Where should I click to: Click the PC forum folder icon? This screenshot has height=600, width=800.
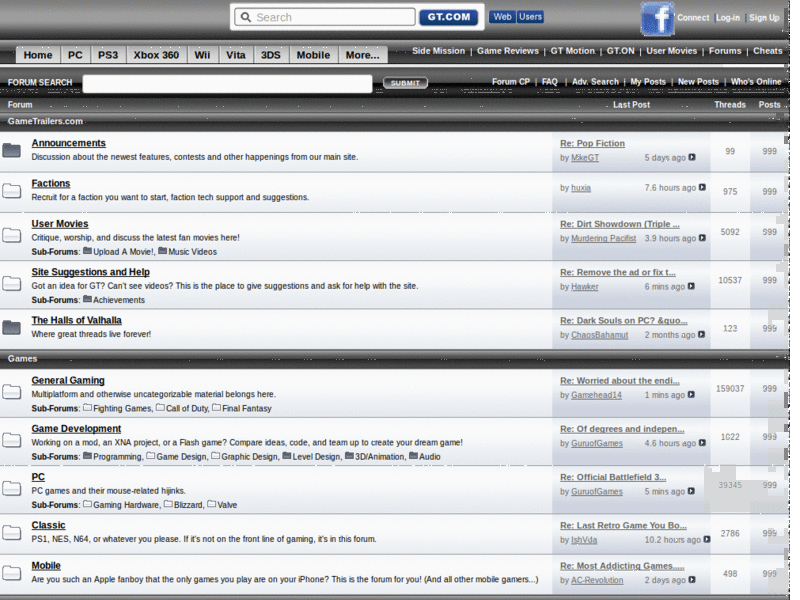pyautogui.click(x=11, y=489)
